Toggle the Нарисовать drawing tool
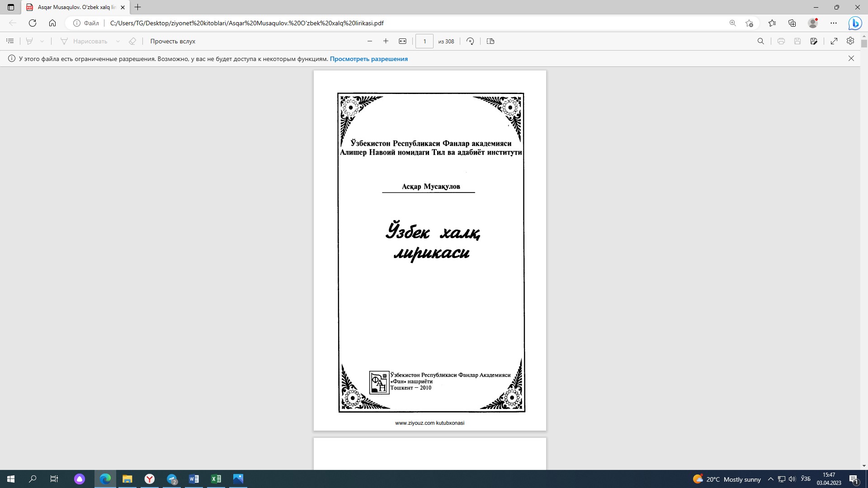Screen dimensions: 868x488 click(x=84, y=41)
